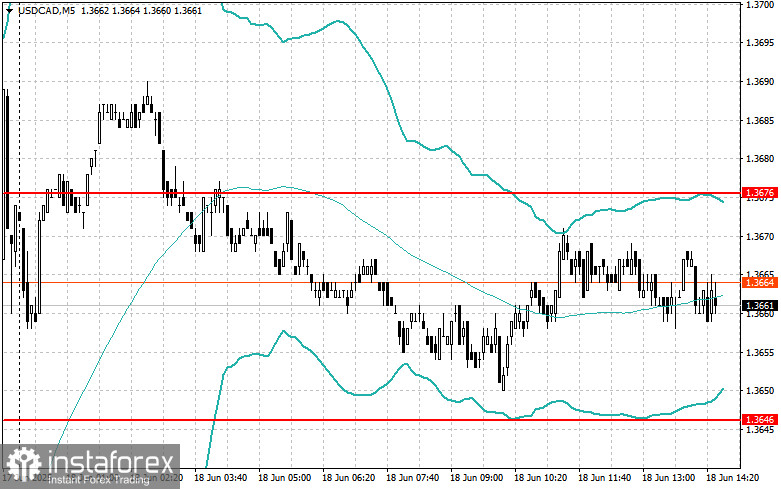Click the 1.3685 price scale value

tap(760, 121)
